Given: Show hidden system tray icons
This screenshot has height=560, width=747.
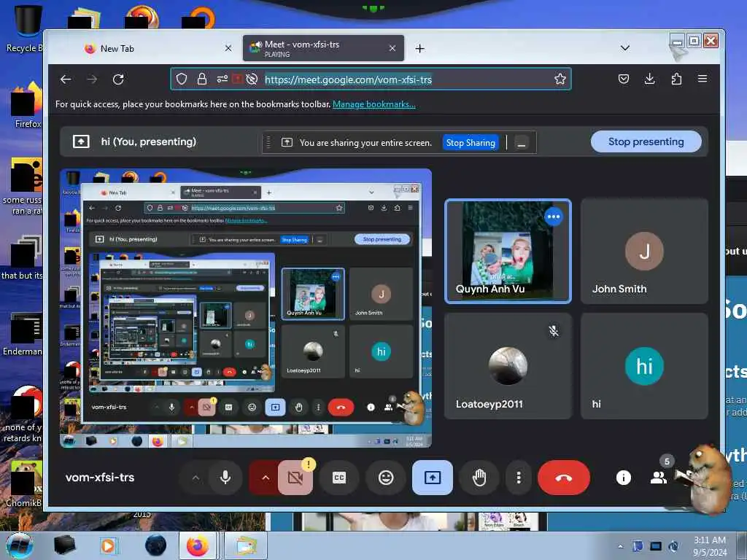Looking at the screenshot, I should [620, 547].
